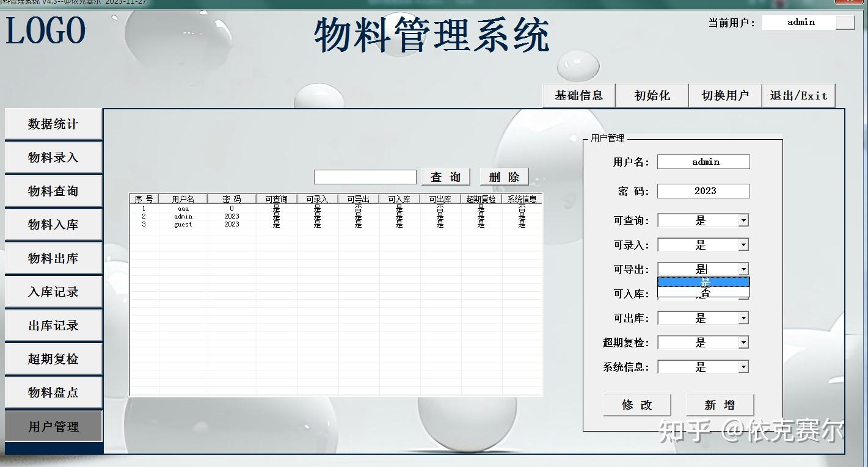Click the 密码 column header in table
868x467 pixels.
[232, 199]
